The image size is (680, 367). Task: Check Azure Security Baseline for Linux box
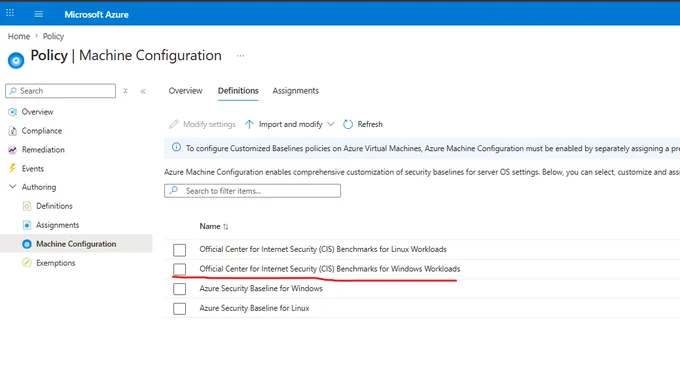[180, 309]
